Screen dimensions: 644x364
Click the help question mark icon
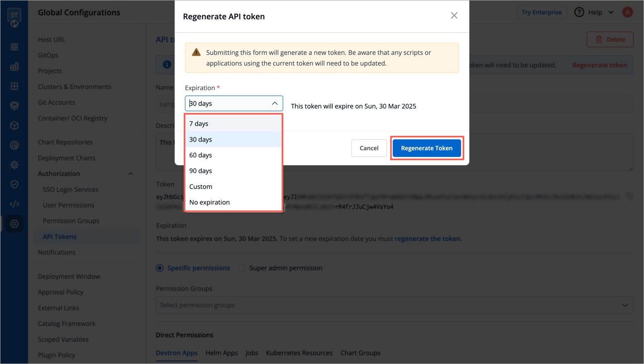pyautogui.click(x=579, y=13)
